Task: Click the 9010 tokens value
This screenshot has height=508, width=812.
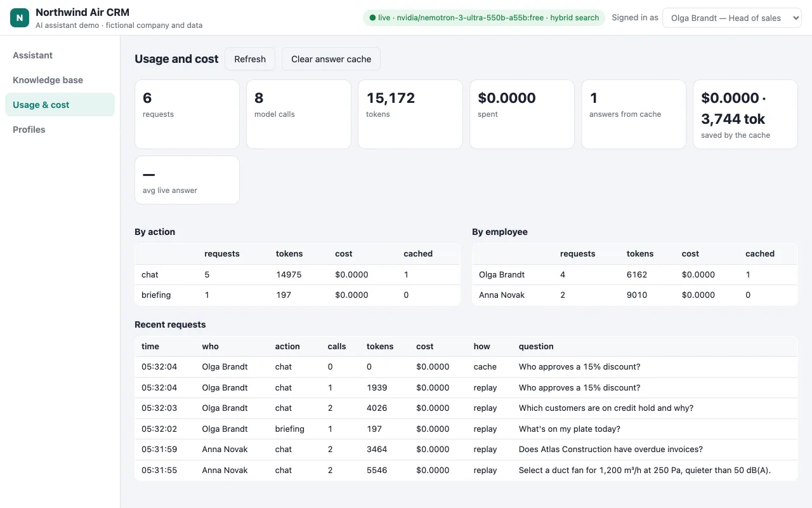Action: (x=638, y=295)
